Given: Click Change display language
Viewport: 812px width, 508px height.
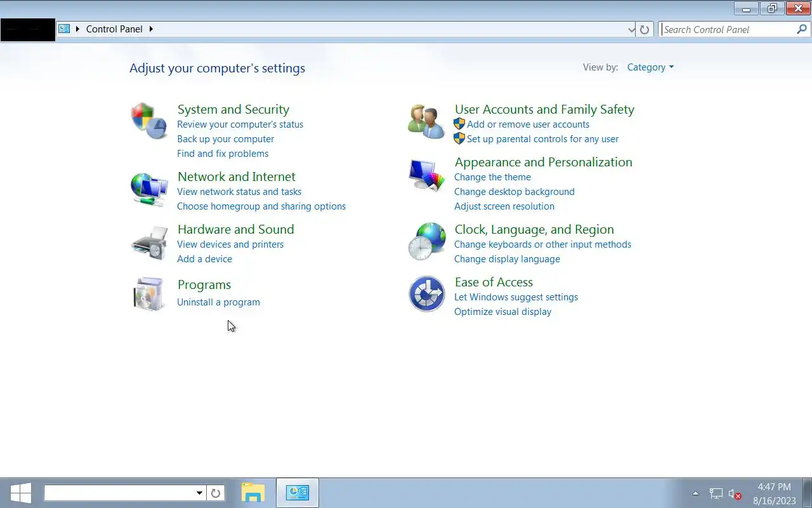Looking at the screenshot, I should [507, 259].
